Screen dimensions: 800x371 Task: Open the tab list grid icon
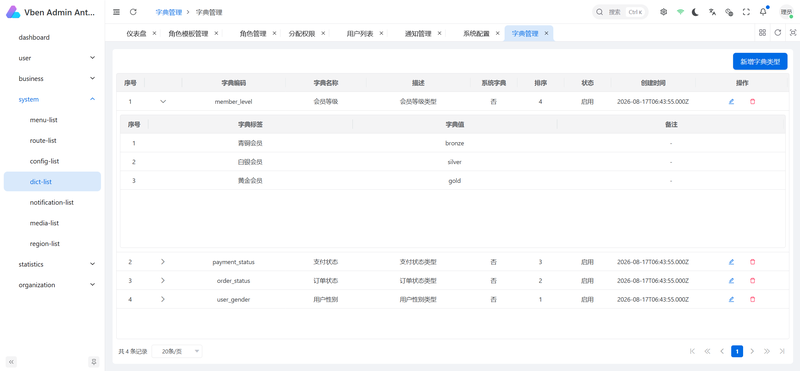coord(762,33)
